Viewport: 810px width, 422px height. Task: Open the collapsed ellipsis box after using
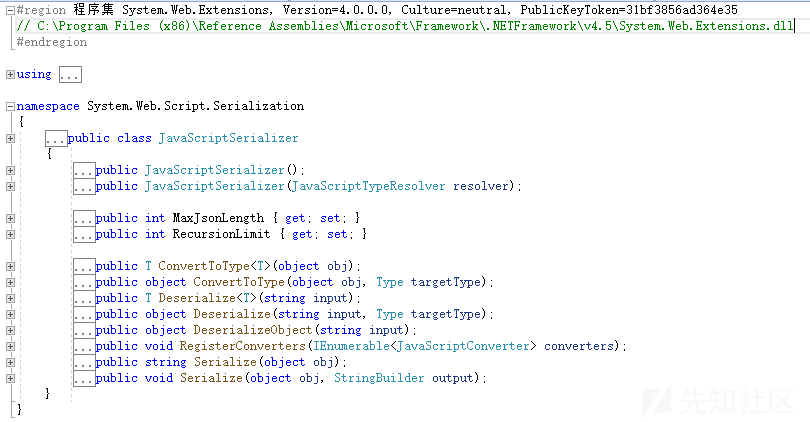coord(70,74)
